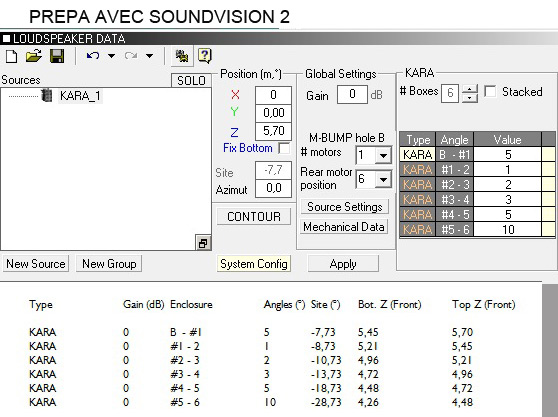Click the X position field

coord(273,95)
